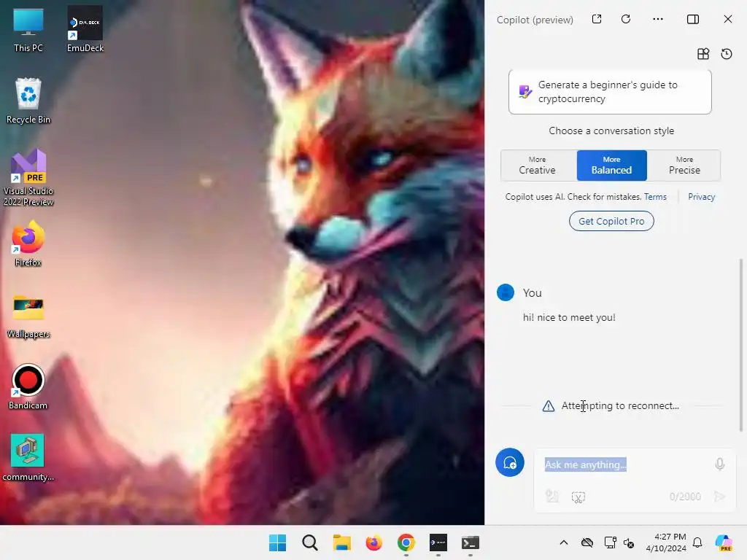This screenshot has height=560, width=747.
Task: Click muted volume tray icon
Action: point(629,542)
